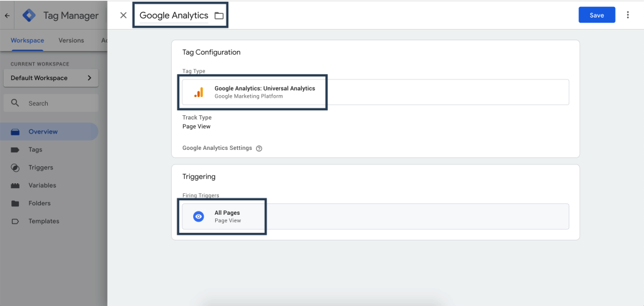Select the Google Analytics: Universal Analytics tag type

click(x=375, y=92)
